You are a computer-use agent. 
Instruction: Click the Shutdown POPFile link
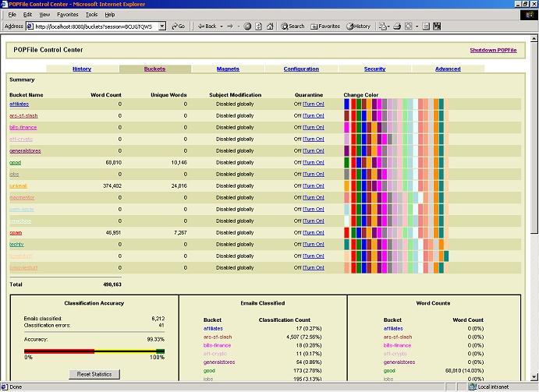coord(493,50)
